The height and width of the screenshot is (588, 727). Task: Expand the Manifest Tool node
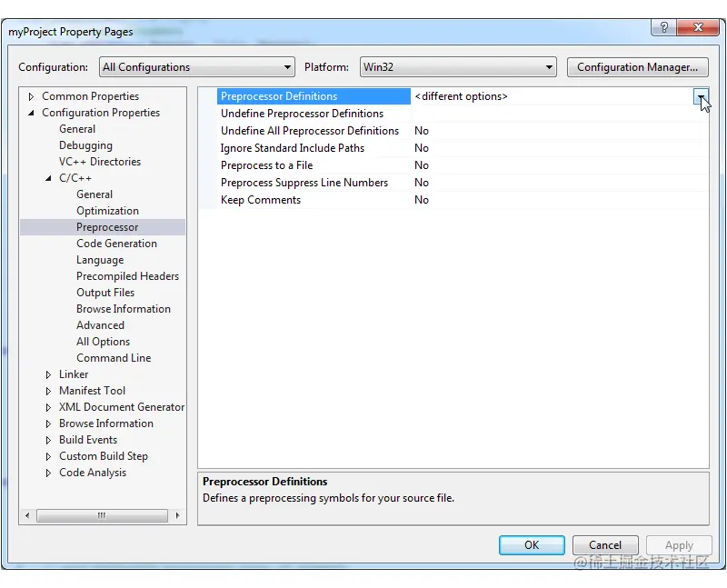tap(48, 391)
